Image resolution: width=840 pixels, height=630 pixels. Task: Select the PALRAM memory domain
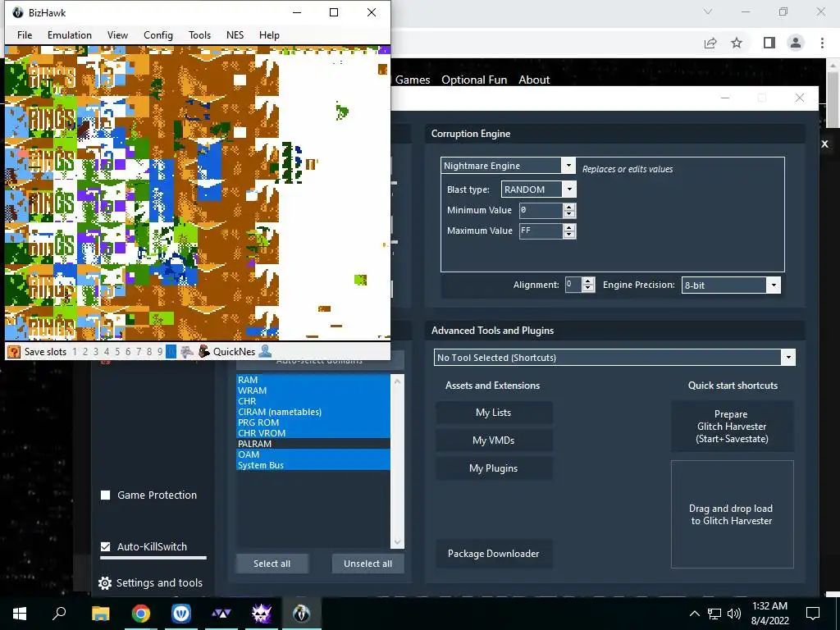pyautogui.click(x=313, y=444)
